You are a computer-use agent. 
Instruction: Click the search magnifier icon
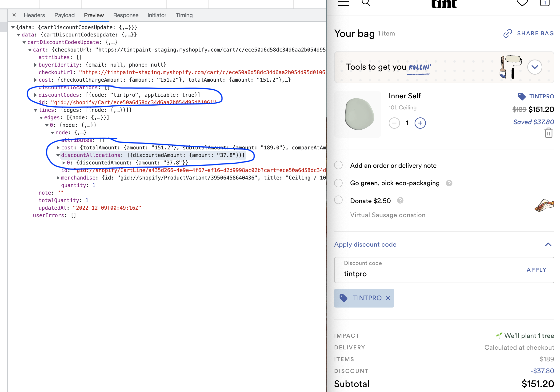[366, 3]
